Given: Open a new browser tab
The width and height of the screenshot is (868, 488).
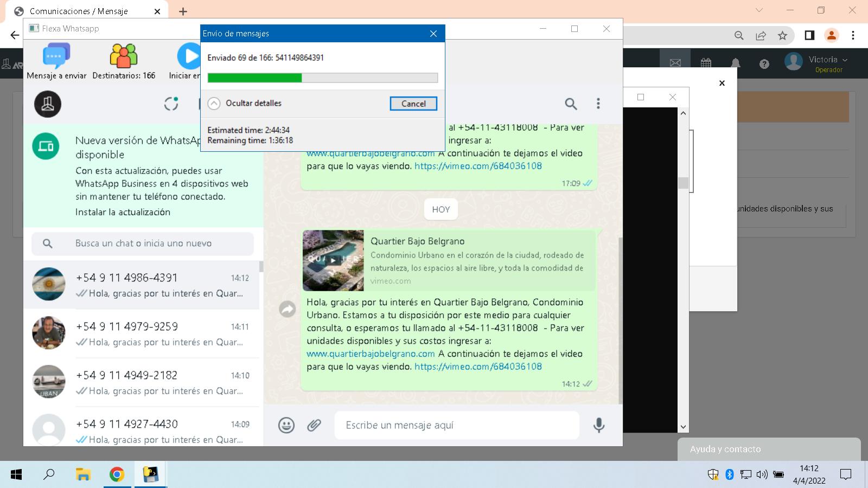Looking at the screenshot, I should (x=183, y=11).
